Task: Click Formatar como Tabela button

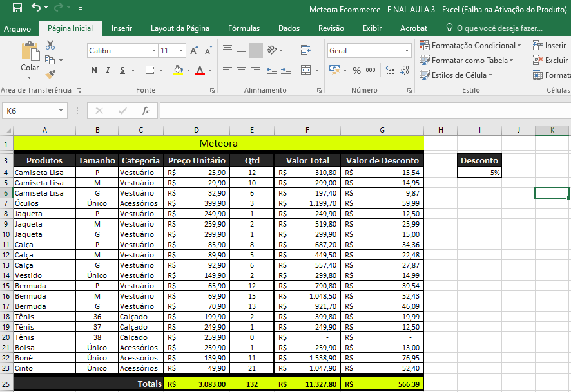Action: point(465,60)
